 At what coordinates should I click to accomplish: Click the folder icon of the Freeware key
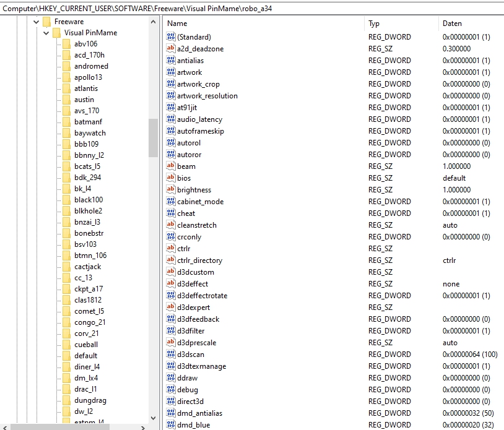(x=47, y=22)
